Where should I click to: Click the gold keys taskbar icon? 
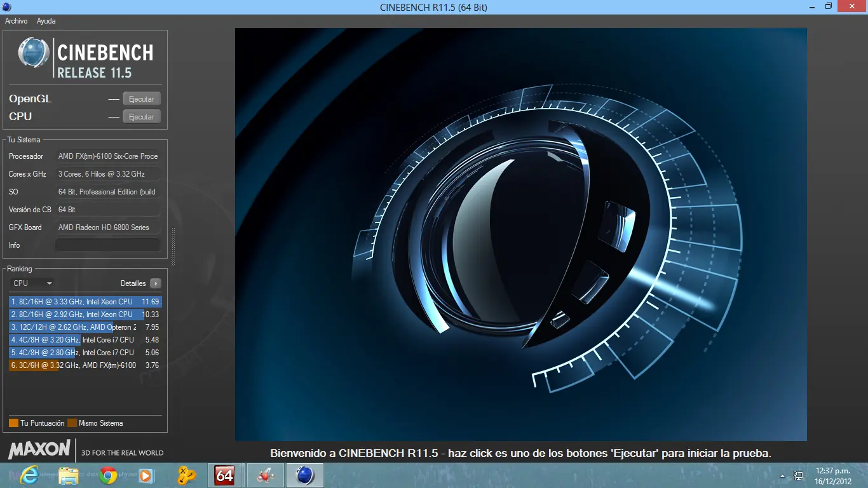tap(186, 475)
